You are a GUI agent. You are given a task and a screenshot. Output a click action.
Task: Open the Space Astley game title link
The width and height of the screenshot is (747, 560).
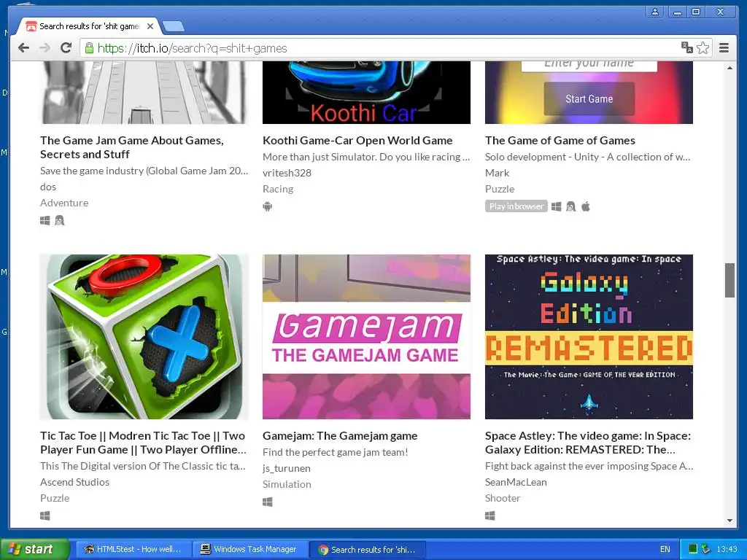(588, 443)
